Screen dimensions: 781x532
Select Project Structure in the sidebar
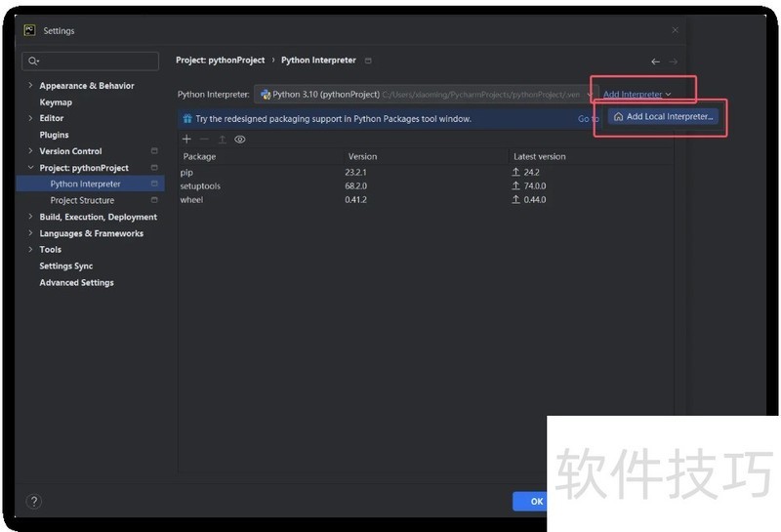click(82, 201)
